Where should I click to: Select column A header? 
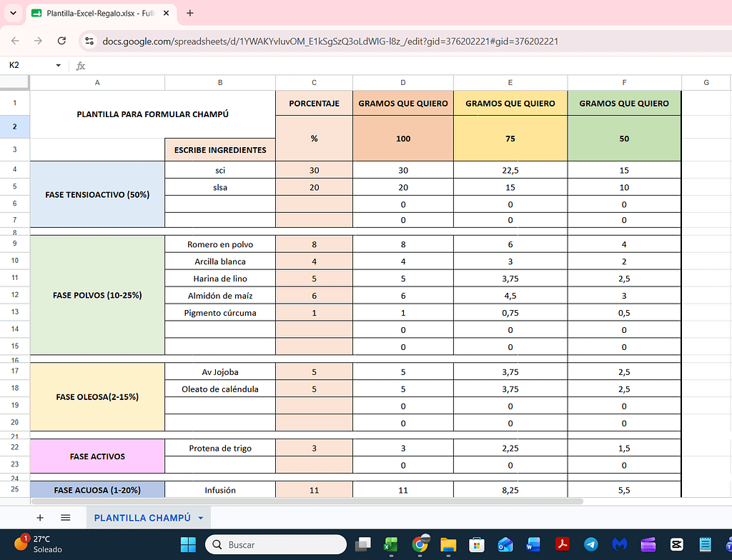(x=97, y=83)
